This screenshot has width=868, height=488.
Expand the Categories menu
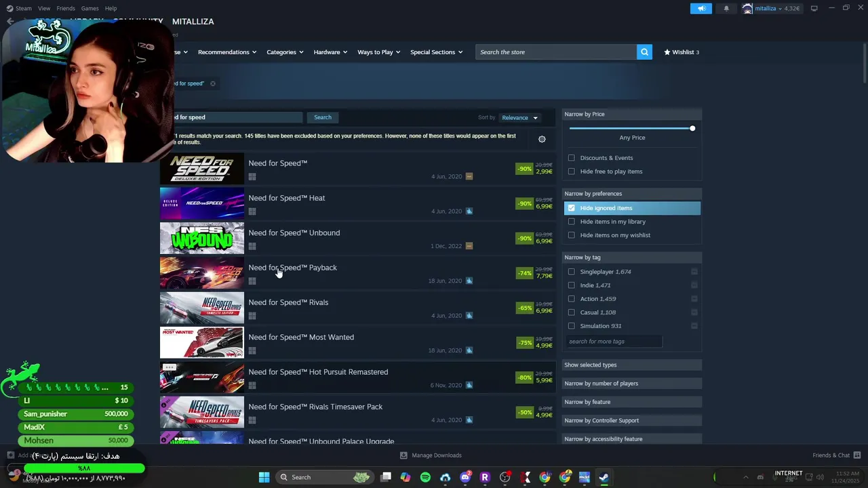tap(285, 52)
